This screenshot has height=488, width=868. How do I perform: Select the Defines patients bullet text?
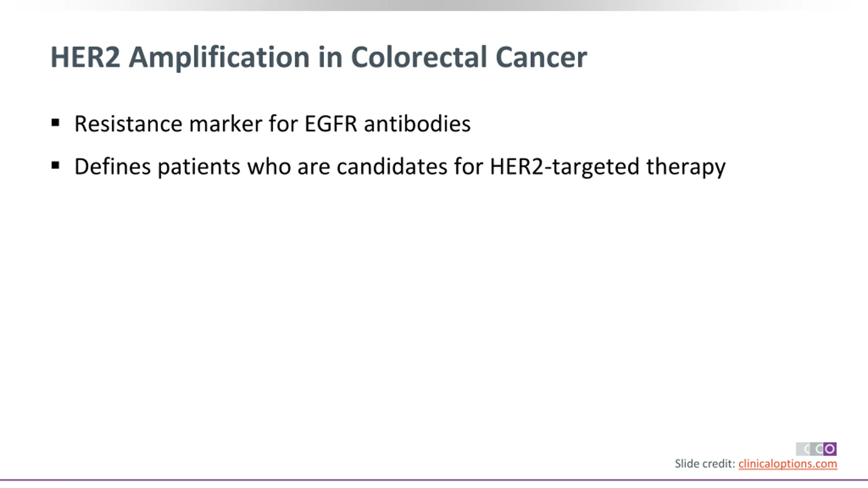tap(400, 167)
